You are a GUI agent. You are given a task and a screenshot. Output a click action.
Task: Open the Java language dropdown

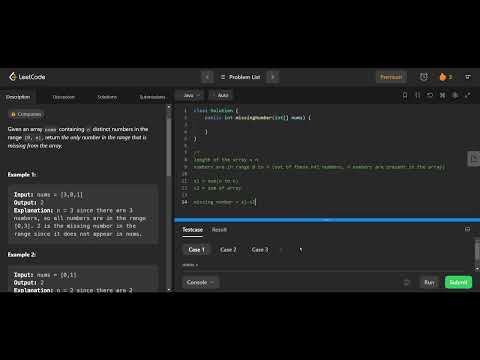click(191, 95)
